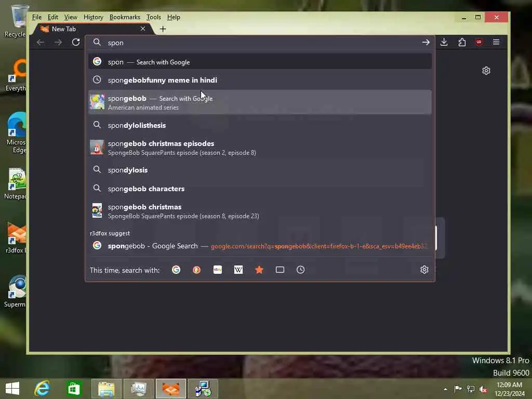The image size is (532, 399).
Task: Select the Notepad++ desktop shortcut
Action: coord(15,183)
